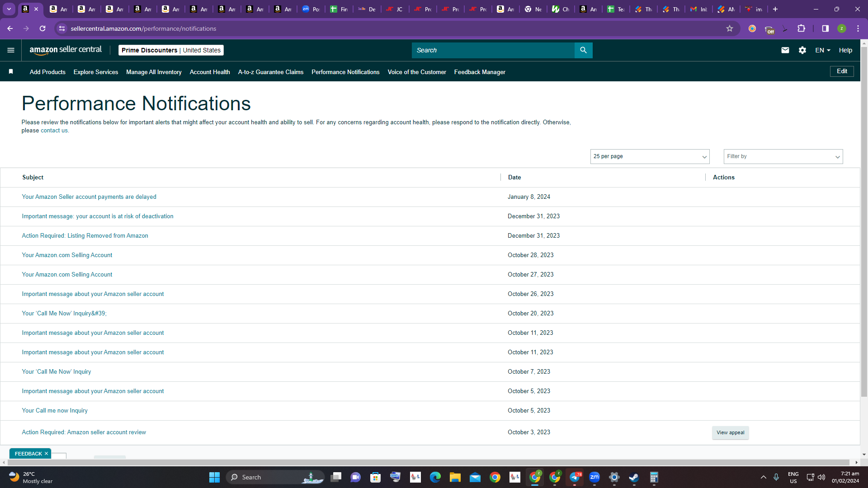This screenshot has width=868, height=488.
Task: Open the Prime Discounters account switcher
Action: (x=171, y=50)
